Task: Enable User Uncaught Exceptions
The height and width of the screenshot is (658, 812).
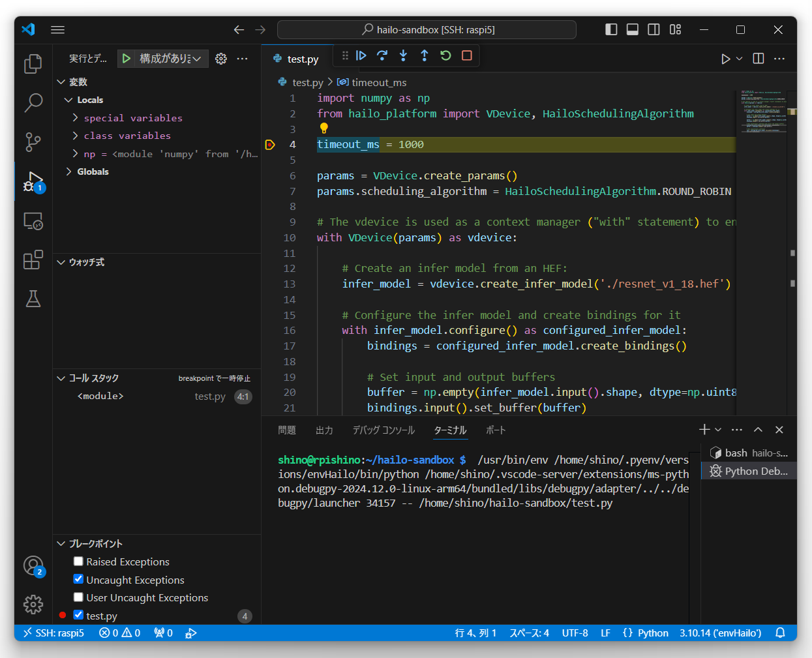Action: [x=78, y=597]
